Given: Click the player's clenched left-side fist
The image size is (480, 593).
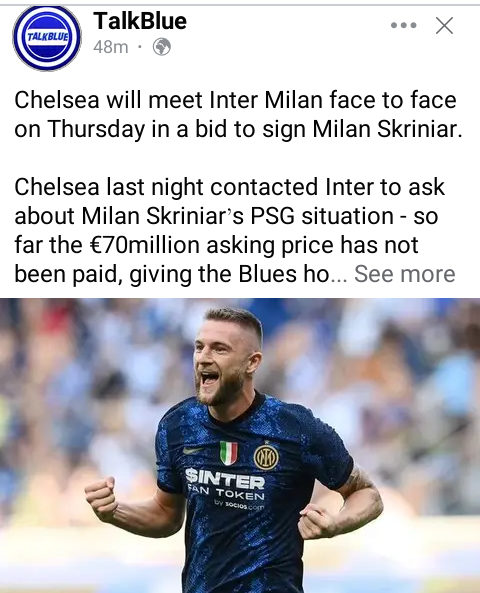Looking at the screenshot, I should pos(100,498).
